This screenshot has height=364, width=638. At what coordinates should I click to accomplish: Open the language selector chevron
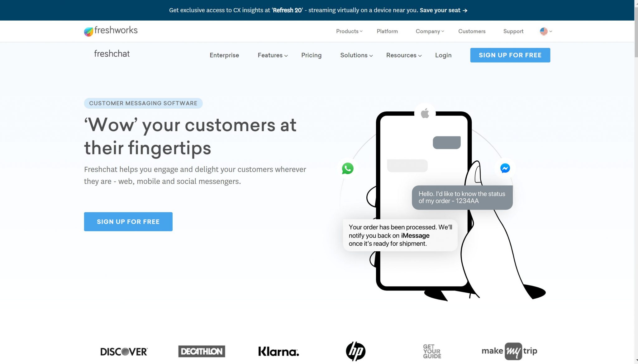(551, 31)
